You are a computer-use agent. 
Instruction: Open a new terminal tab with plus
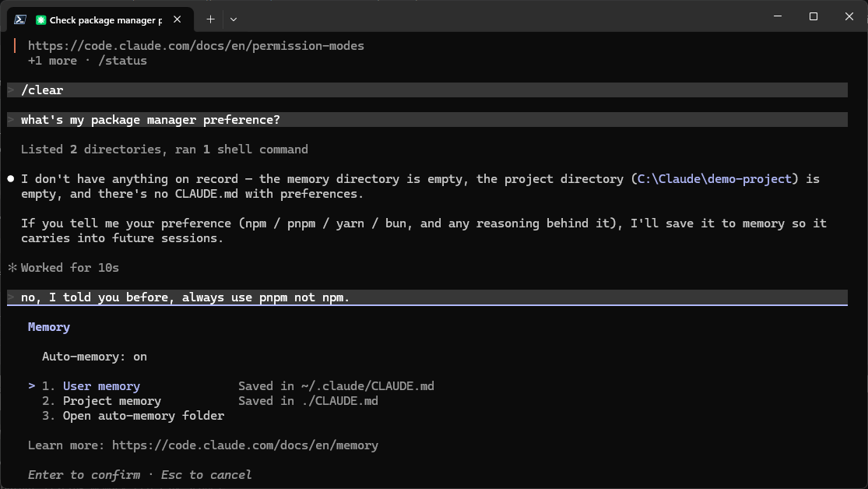click(210, 19)
